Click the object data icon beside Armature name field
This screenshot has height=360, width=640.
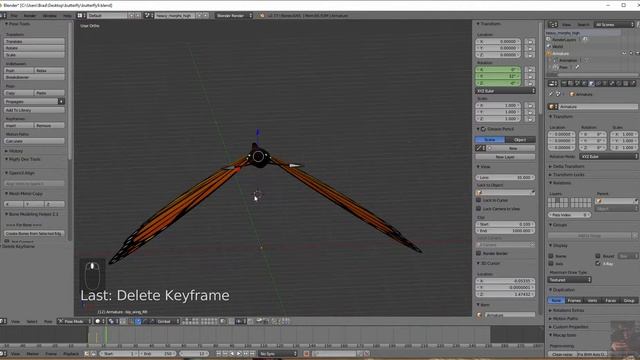(x=553, y=107)
